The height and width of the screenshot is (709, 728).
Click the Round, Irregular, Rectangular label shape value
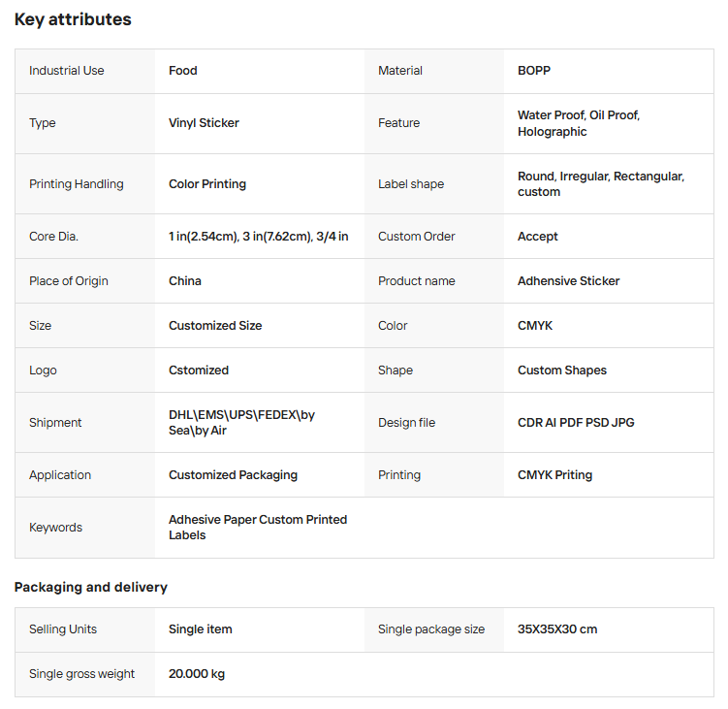(600, 184)
